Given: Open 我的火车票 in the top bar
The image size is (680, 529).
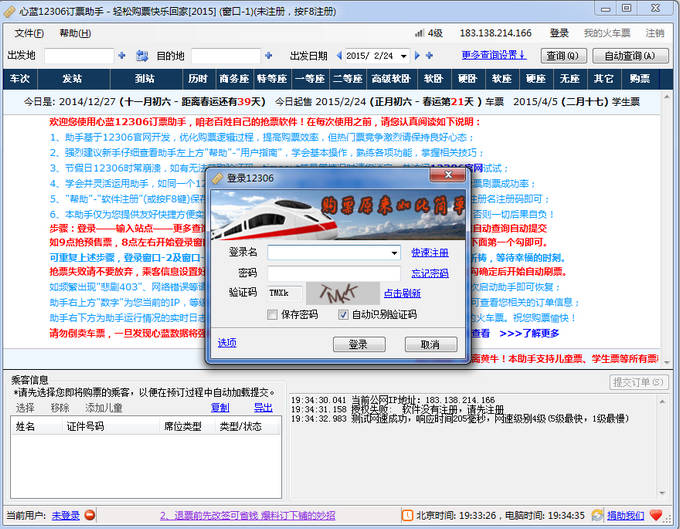Looking at the screenshot, I should 607,33.
